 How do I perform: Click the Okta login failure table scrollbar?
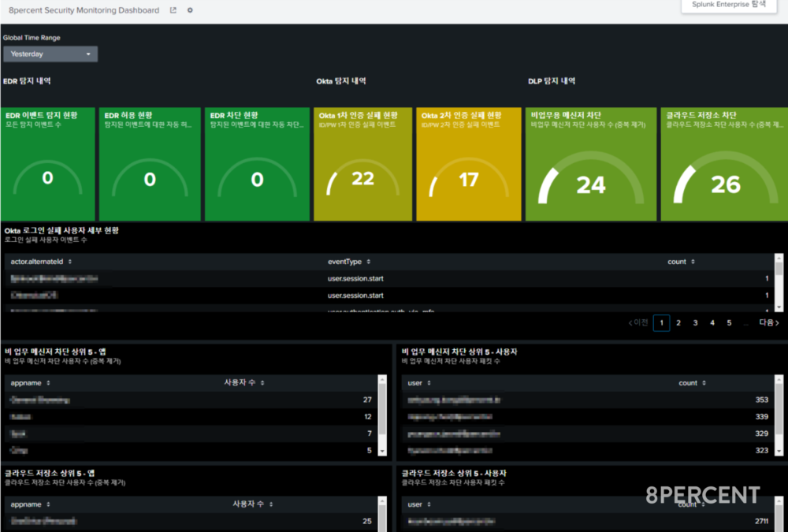click(x=779, y=282)
